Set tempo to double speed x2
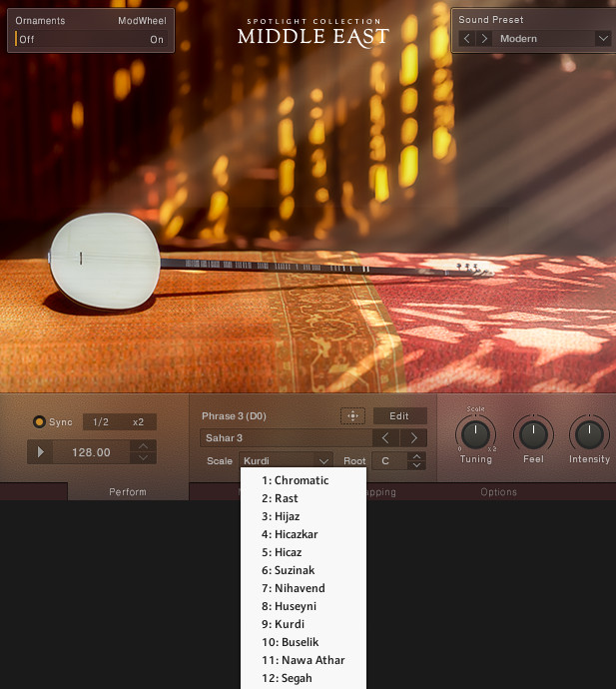The image size is (616, 689). pyautogui.click(x=138, y=421)
